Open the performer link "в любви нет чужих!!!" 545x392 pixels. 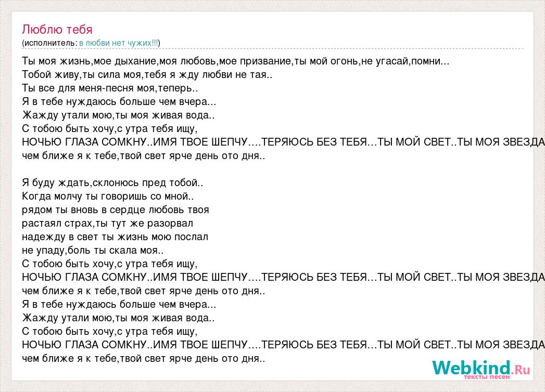point(119,43)
